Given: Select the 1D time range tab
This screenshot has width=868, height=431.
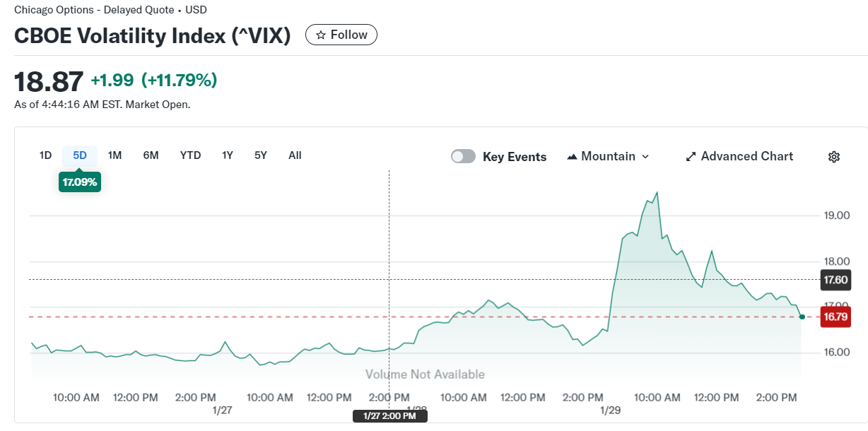Looking at the screenshot, I should [x=45, y=155].
